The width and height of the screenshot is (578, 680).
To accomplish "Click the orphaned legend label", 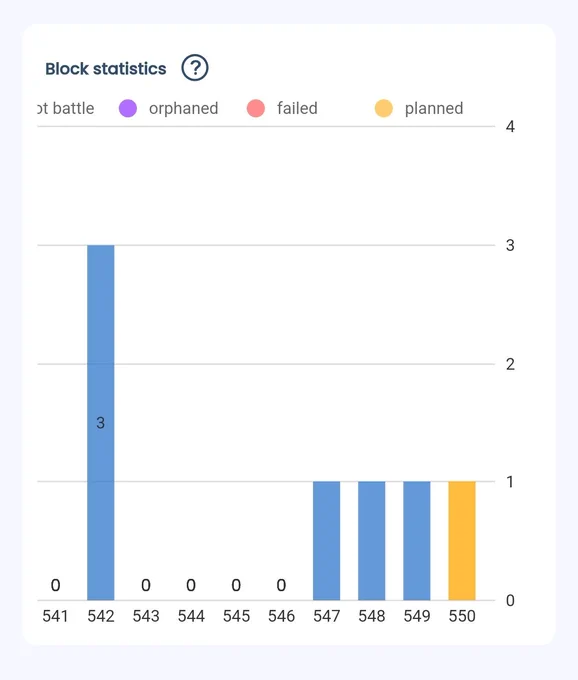I will coord(183,108).
